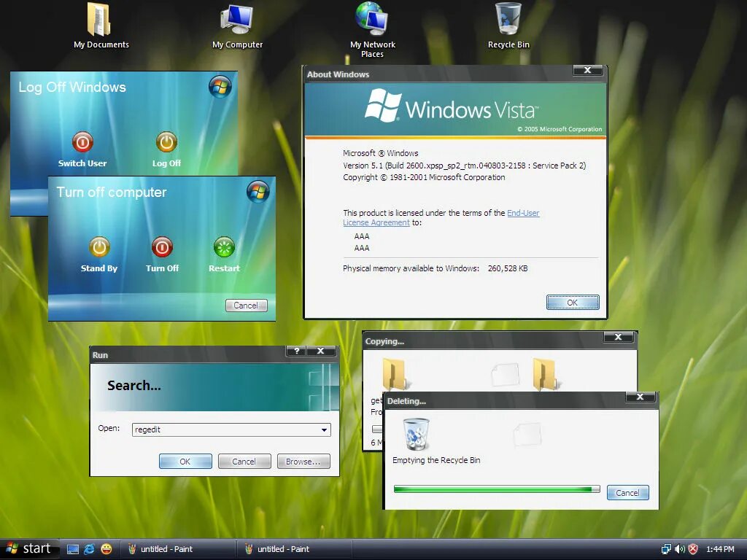The image size is (747, 560).
Task: Click the volume speaker tray icon
Action: tap(680, 549)
